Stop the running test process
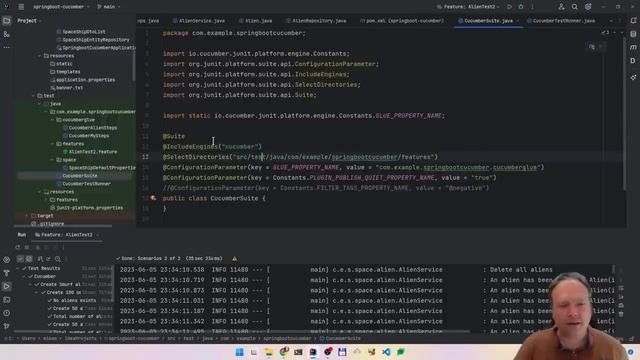 pyautogui.click(x=27, y=247)
